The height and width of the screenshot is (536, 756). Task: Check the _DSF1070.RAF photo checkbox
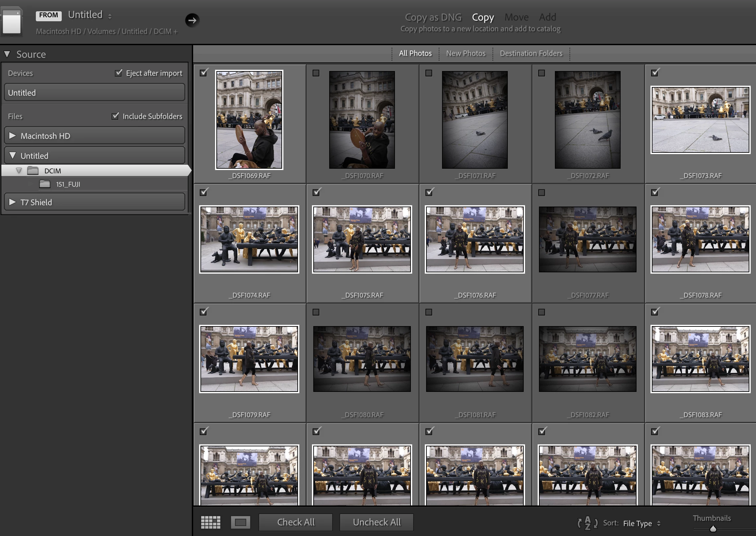tap(316, 73)
